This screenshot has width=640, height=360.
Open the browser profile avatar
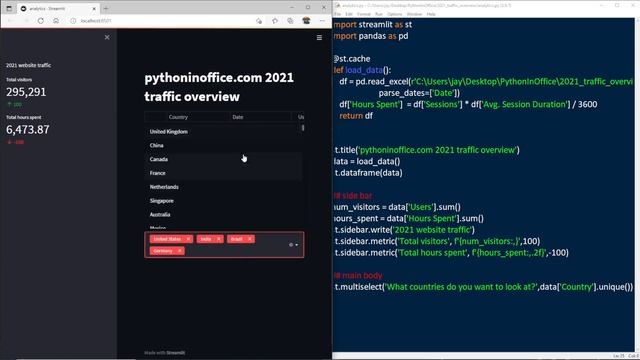306,21
